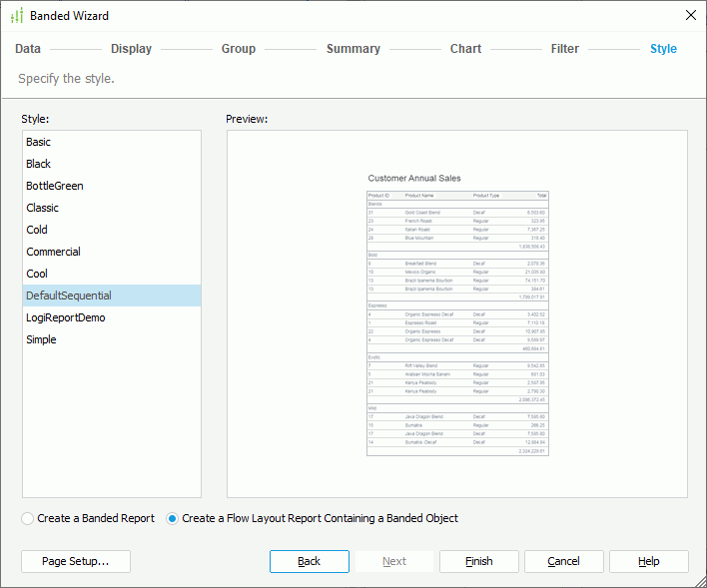Open the Help documentation
The width and height of the screenshot is (707, 588).
(648, 561)
